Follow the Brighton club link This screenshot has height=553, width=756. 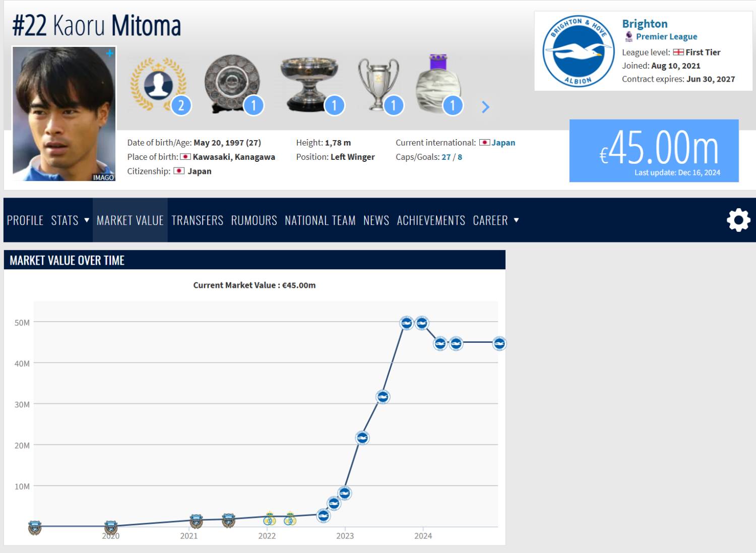pyautogui.click(x=645, y=24)
